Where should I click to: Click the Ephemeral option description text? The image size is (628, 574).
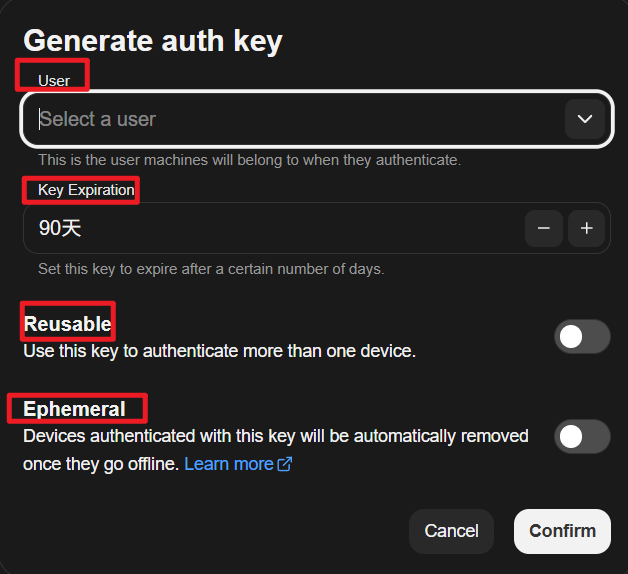pyautogui.click(x=275, y=436)
